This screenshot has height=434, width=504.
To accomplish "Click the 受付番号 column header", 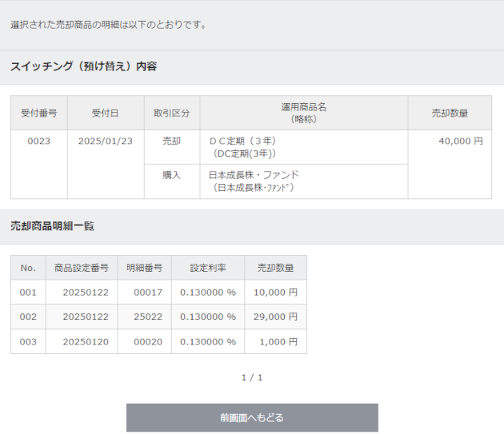I will pos(38,113).
